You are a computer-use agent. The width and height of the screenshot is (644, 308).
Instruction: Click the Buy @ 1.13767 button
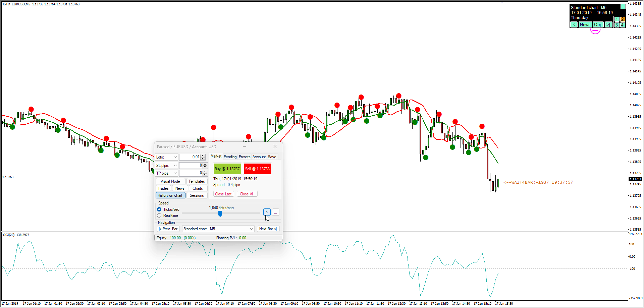click(x=227, y=169)
